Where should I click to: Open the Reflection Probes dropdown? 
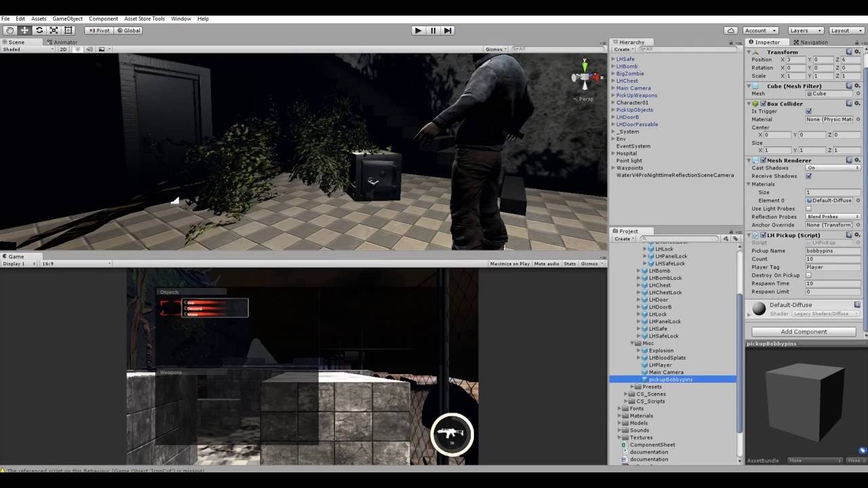point(833,217)
